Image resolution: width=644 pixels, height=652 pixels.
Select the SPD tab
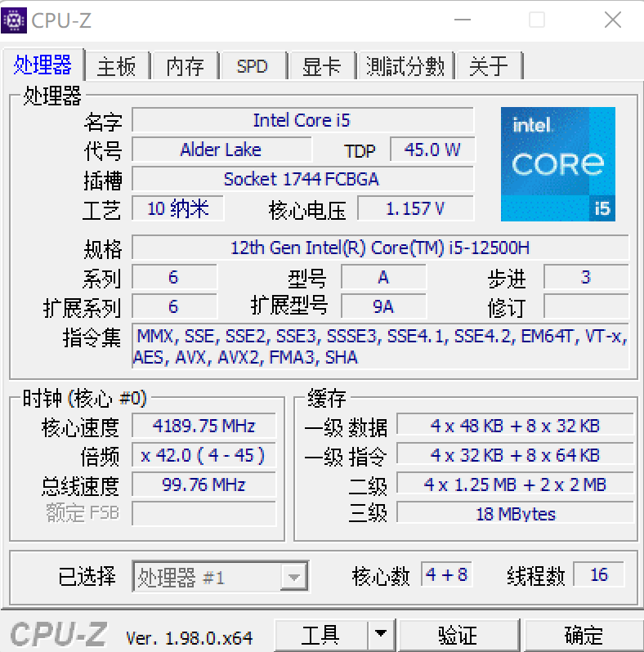tap(253, 66)
